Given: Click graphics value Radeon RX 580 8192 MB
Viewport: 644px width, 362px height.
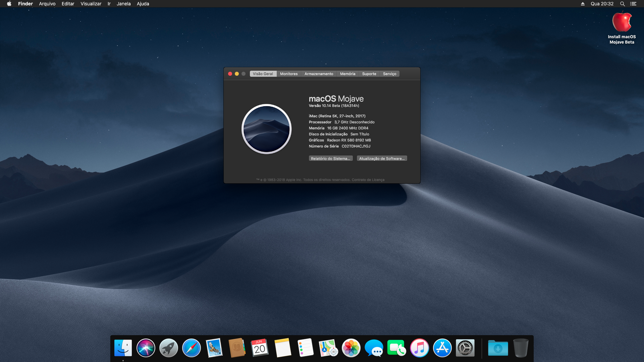Looking at the screenshot, I should (349, 140).
